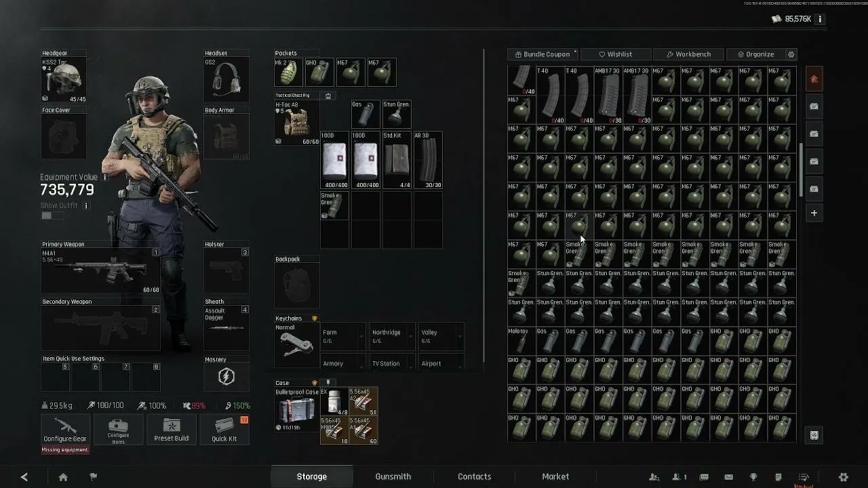Viewport: 868px width, 488px height.
Task: Click the flag icon in bottom bar
Action: pyautogui.click(x=94, y=477)
